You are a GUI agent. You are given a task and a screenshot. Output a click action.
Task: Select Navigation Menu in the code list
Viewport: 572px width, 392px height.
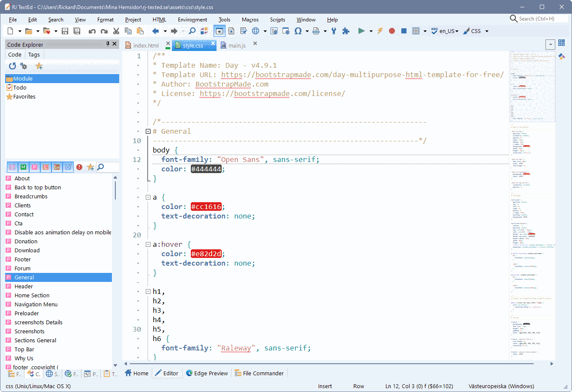point(36,304)
